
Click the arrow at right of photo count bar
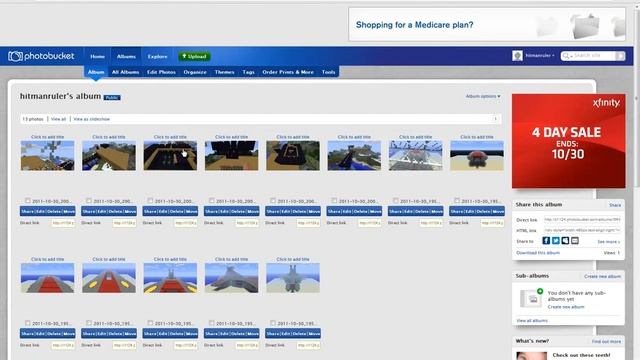click(495, 119)
